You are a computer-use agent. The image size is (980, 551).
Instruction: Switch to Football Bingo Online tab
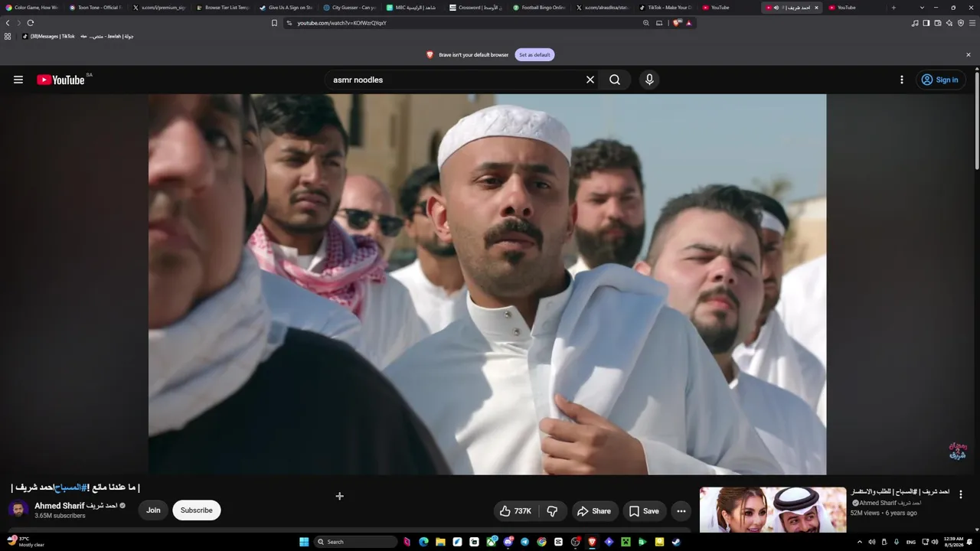click(x=539, y=8)
